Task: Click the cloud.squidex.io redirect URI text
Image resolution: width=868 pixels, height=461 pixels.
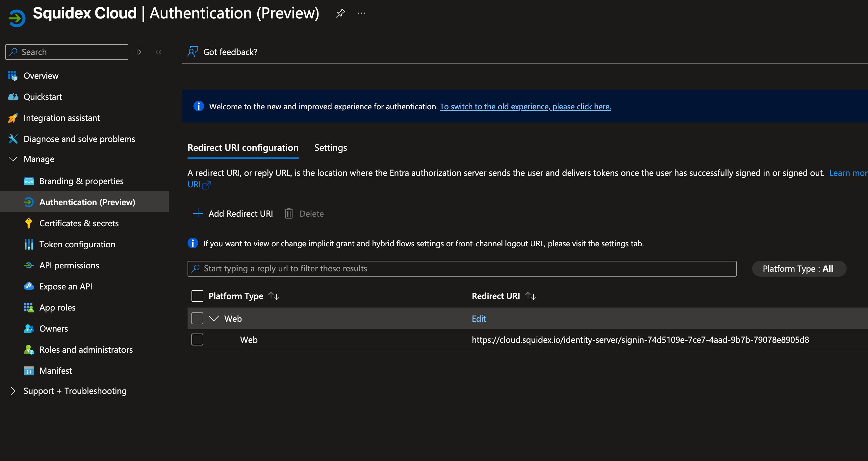Action: click(x=640, y=339)
